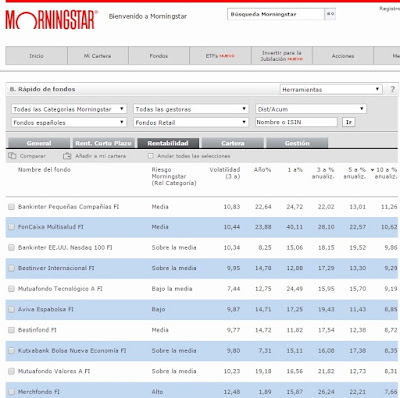Screen dimensions: 400x398
Task: Click the Nombre del fondo column header
Action: coord(44,170)
